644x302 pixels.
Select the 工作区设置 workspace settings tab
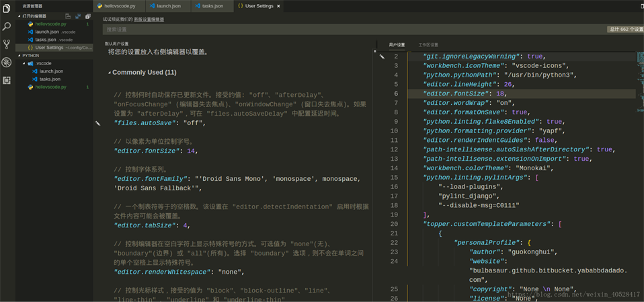[x=428, y=45]
